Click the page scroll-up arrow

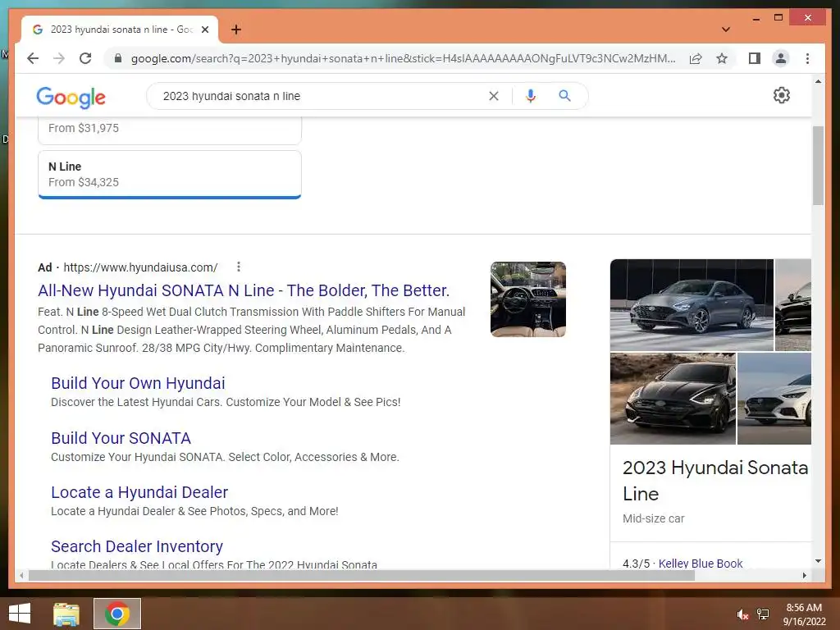(818, 81)
